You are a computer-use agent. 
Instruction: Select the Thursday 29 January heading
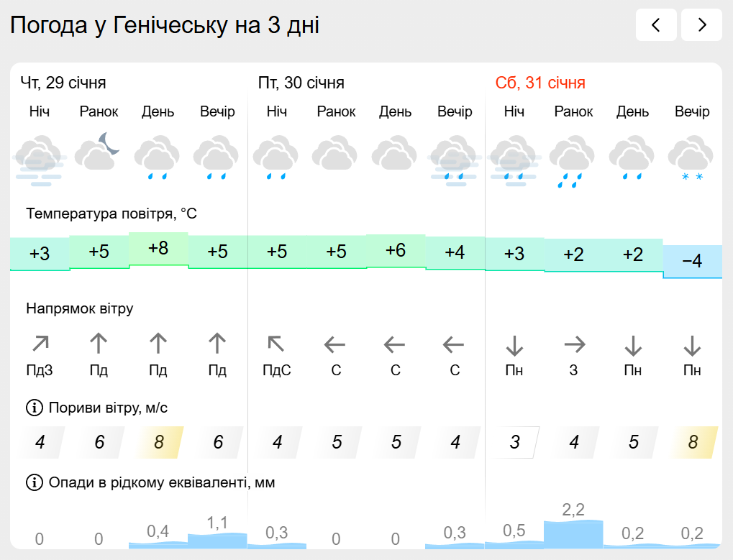point(63,83)
